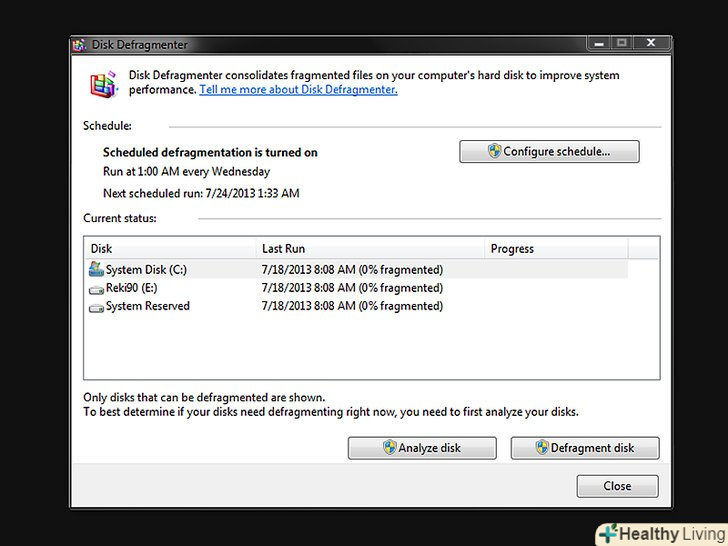Click 'Scheduled defragmentation is turned on' text
The width and height of the screenshot is (728, 546).
210,152
